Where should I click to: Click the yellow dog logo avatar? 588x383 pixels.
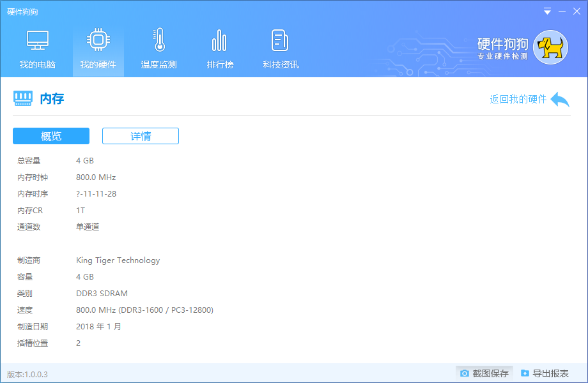(x=550, y=47)
